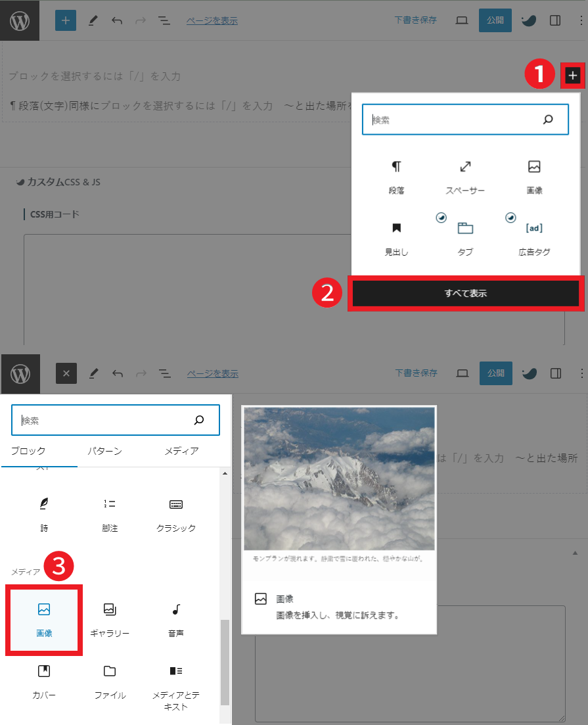Choose the クラシック classic block
The height and width of the screenshot is (725, 588).
[175, 514]
